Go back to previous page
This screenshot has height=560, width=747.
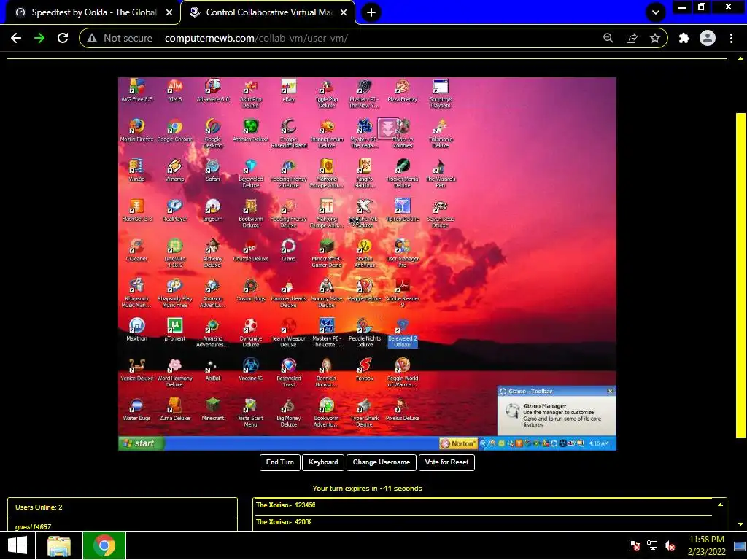pos(16,38)
